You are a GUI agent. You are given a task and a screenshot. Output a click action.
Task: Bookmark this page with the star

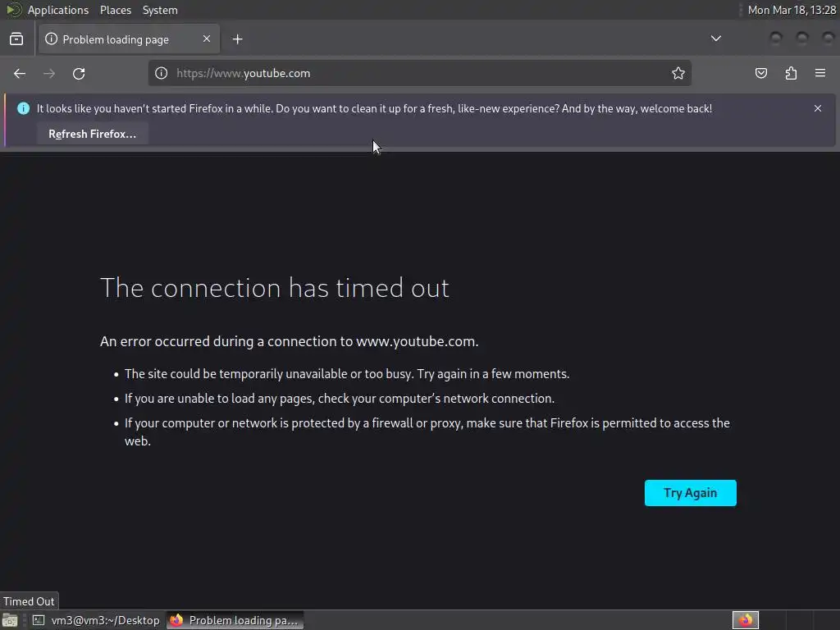point(678,73)
